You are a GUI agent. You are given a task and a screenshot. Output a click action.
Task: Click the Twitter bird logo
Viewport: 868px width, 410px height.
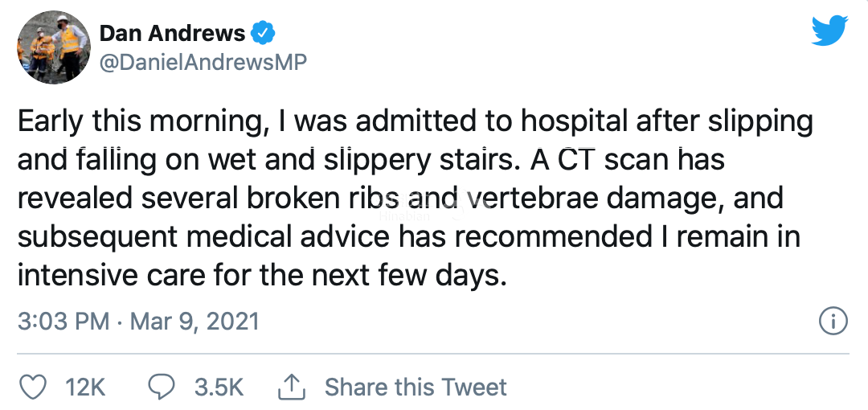click(829, 31)
